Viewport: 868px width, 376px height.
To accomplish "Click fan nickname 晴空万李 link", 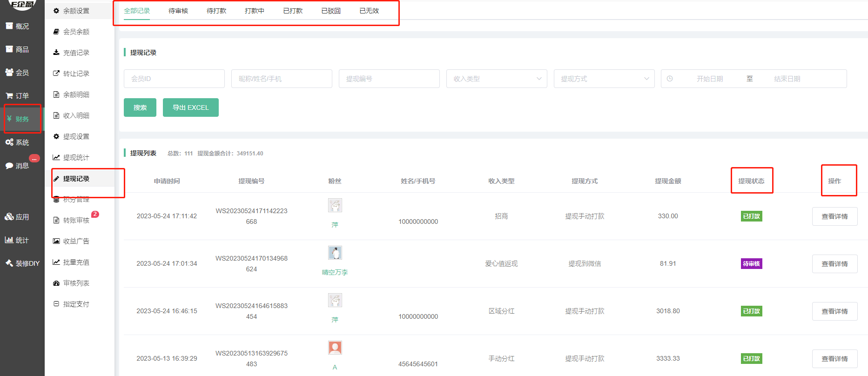I will click(335, 272).
